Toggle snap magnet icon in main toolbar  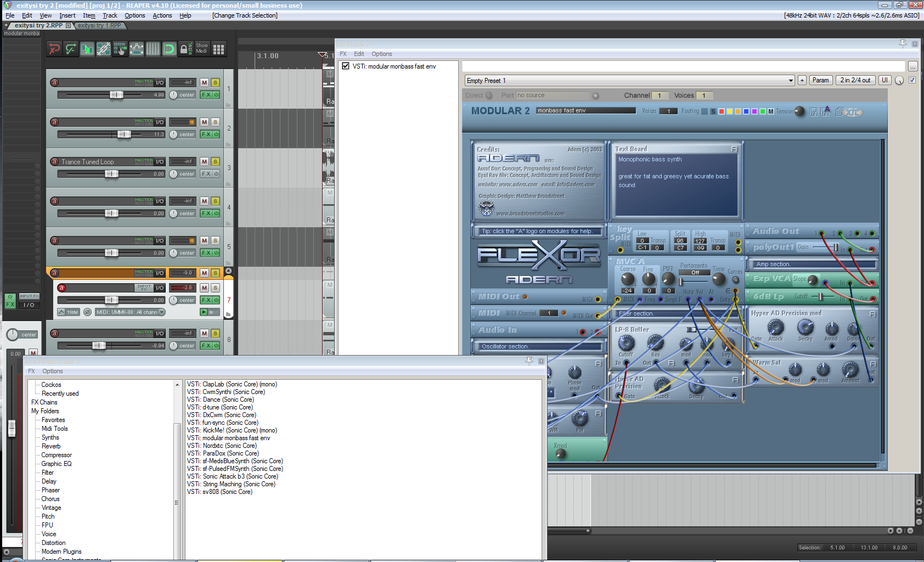pyautogui.click(x=170, y=49)
